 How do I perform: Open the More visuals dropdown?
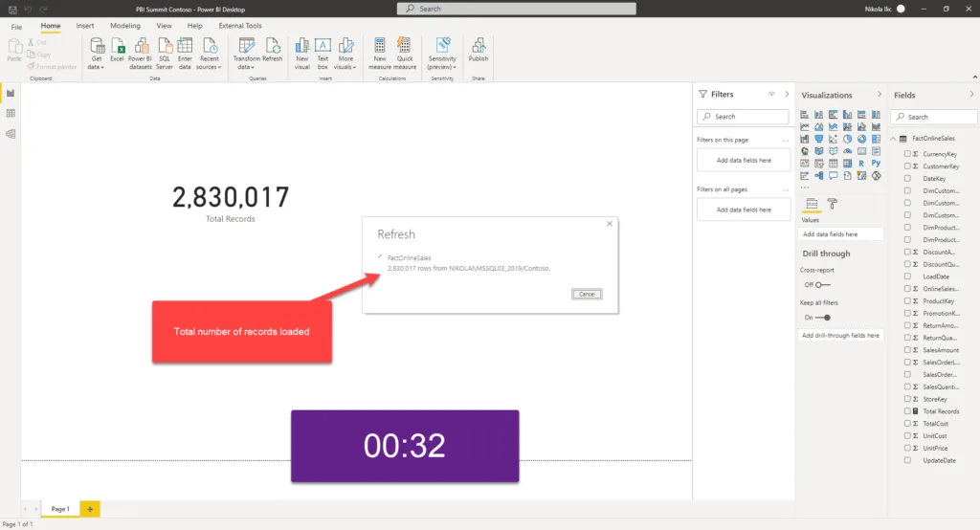point(345,54)
